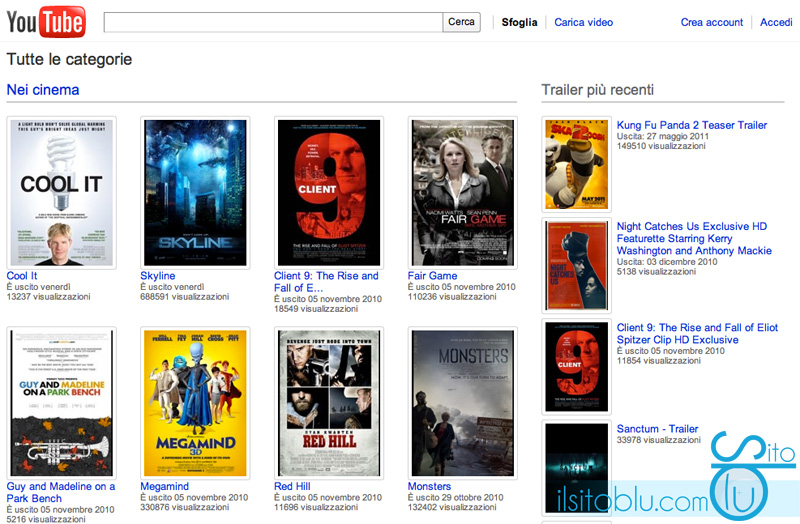The height and width of the screenshot is (524, 800).
Task: Click the Accedi sign-in link
Action: pos(776,22)
